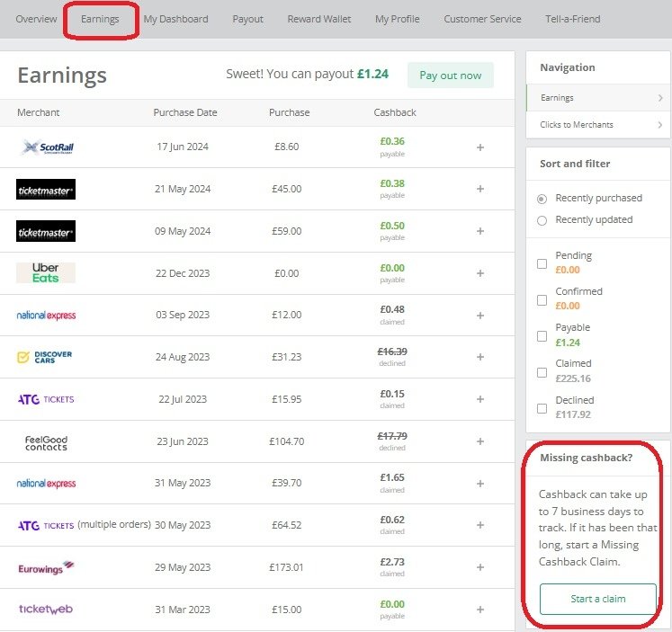Expand FeelGood Contacts 23 Jun row

pos(480,441)
